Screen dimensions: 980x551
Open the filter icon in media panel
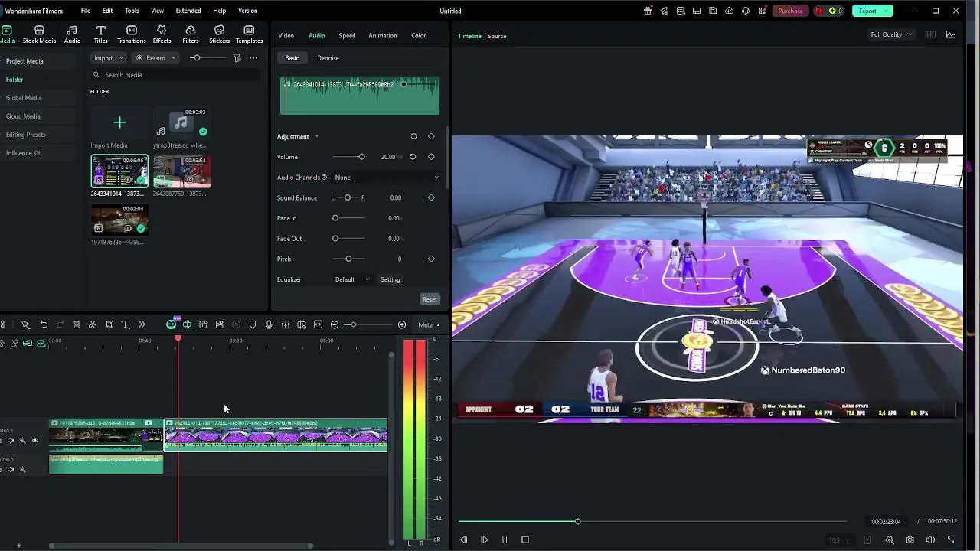pyautogui.click(x=237, y=57)
